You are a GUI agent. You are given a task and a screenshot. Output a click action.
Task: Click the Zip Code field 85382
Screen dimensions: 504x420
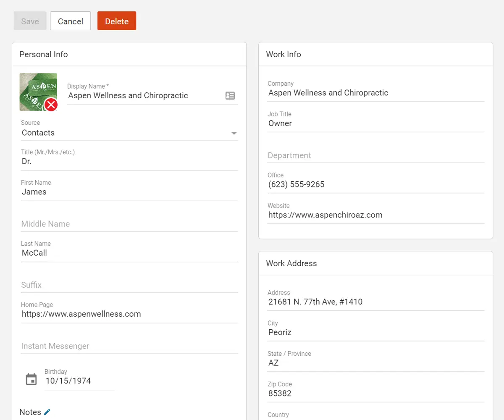[x=376, y=394]
